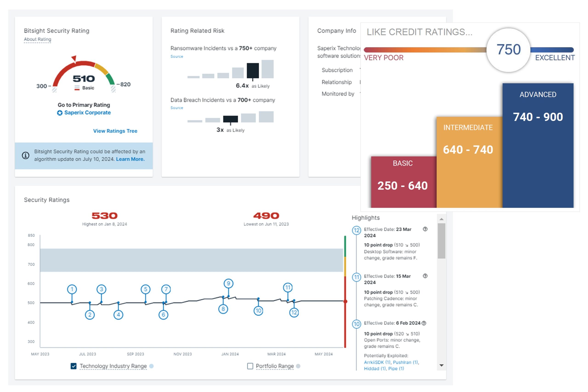Open the About Rating link
Viewport: 588px width, 392px height.
37,39
